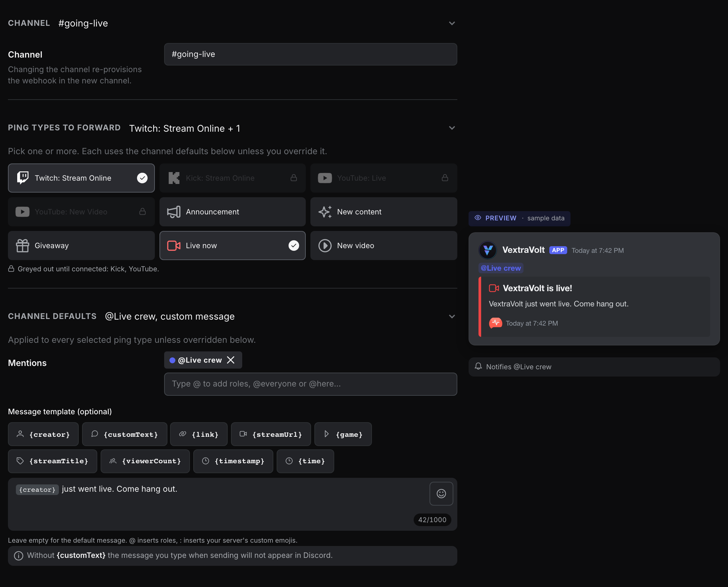
Task: Click the YouTube icon on New Video card
Action: (x=23, y=212)
